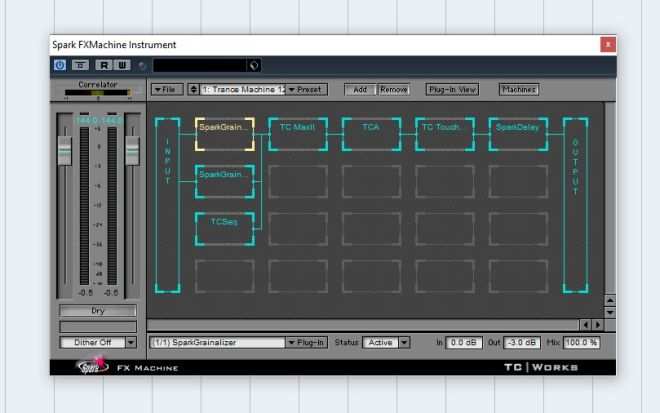Click horizontal scrollbar right arrow

[597, 325]
